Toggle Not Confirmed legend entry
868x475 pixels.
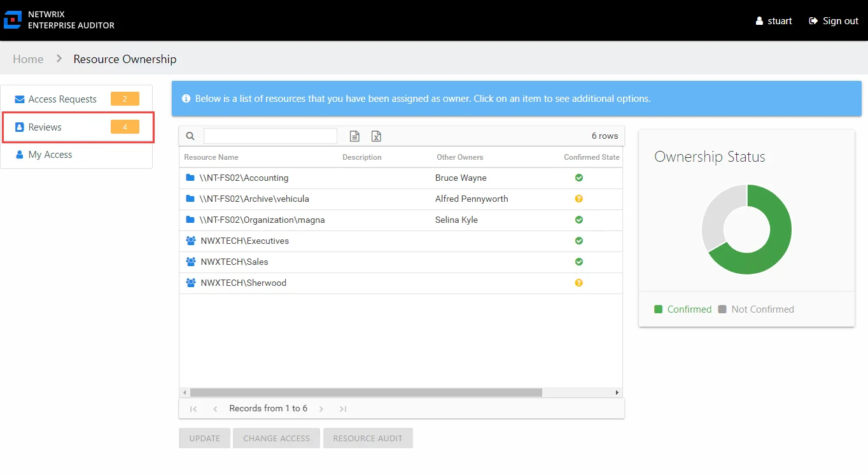[x=756, y=309]
